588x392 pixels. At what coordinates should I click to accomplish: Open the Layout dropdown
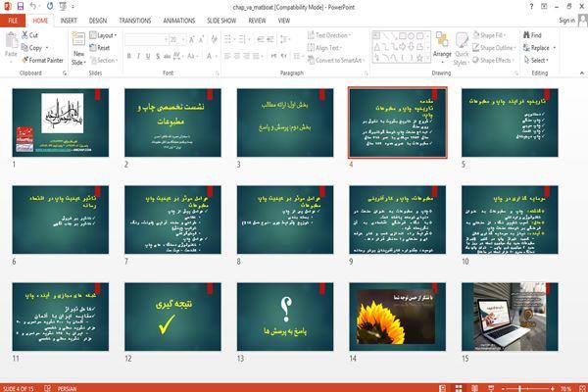click(103, 35)
